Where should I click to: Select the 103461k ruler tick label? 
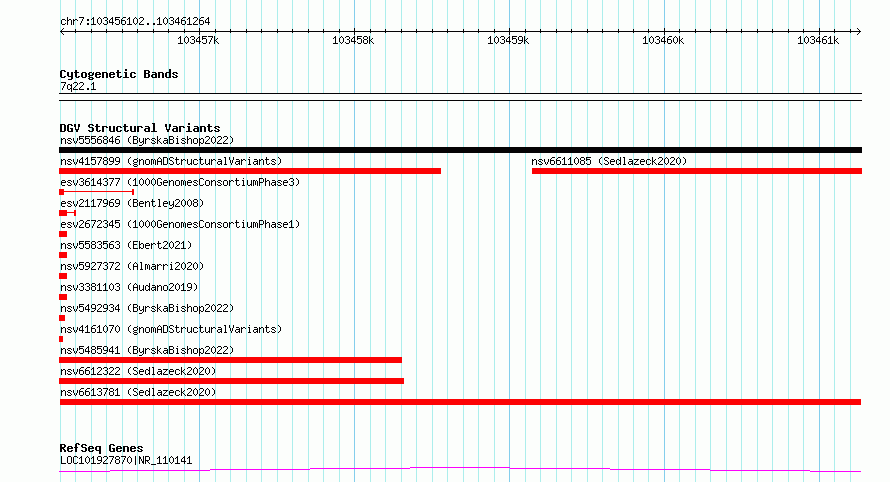click(x=818, y=40)
